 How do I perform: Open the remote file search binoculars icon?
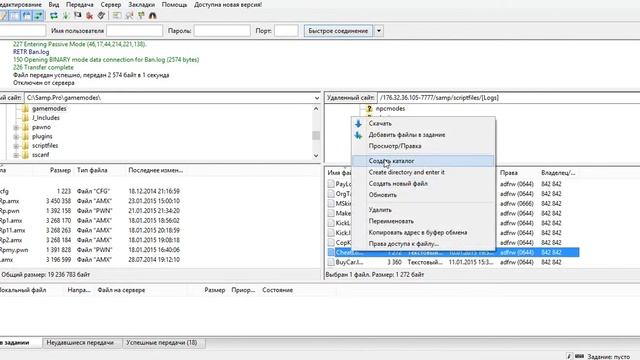(153, 16)
